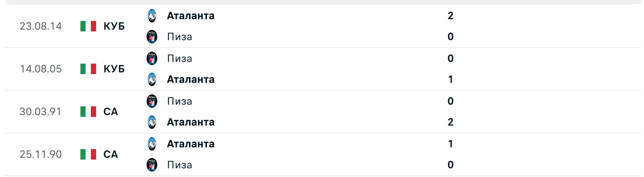The image size is (644, 177).
Task: Click Italy flag in 25.11.90 row
Action: (x=88, y=154)
